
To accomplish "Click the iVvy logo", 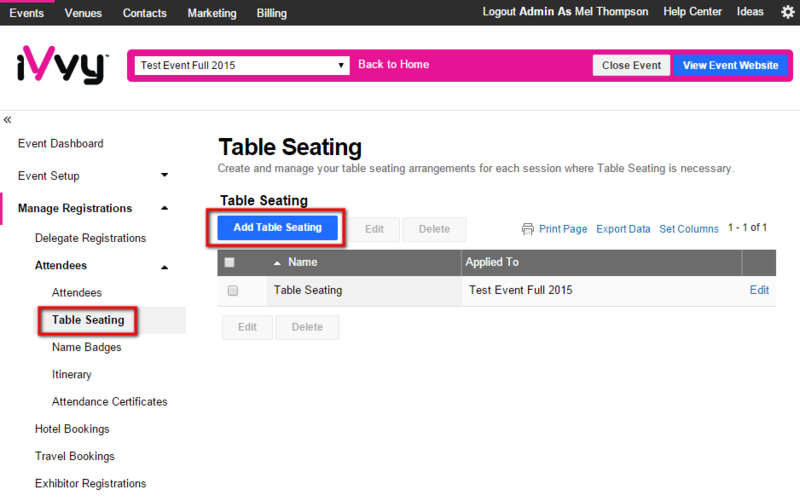I will pyautogui.click(x=62, y=65).
